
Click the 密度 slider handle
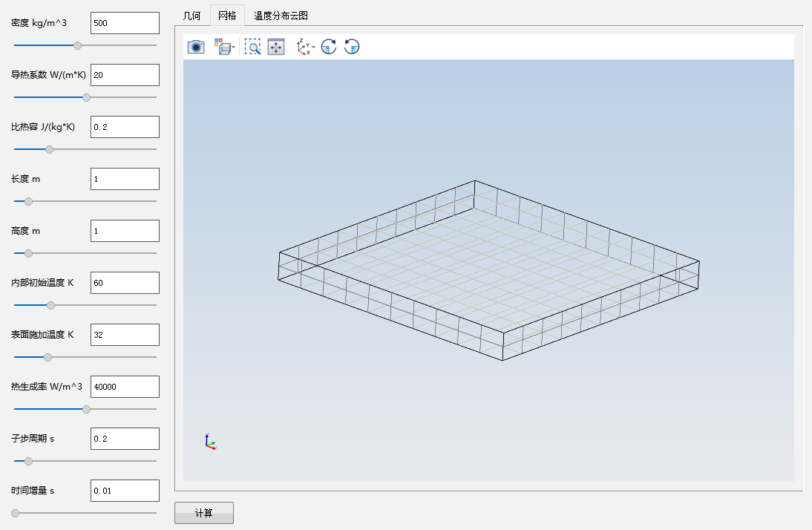pyautogui.click(x=77, y=45)
